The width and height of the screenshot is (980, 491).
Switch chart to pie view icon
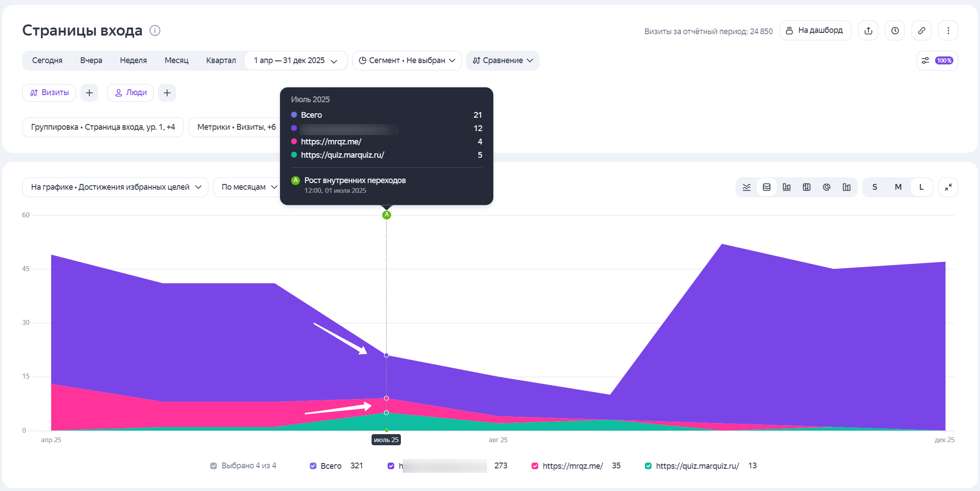[x=827, y=187]
